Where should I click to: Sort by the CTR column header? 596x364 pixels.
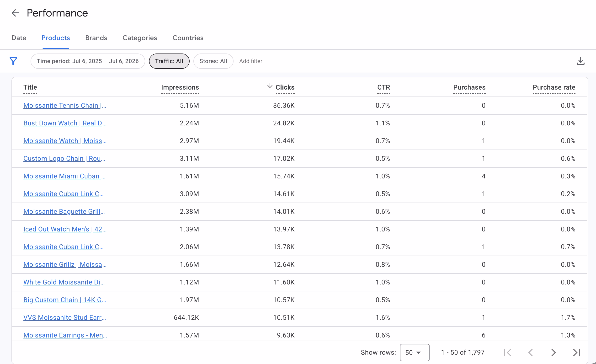click(x=384, y=87)
